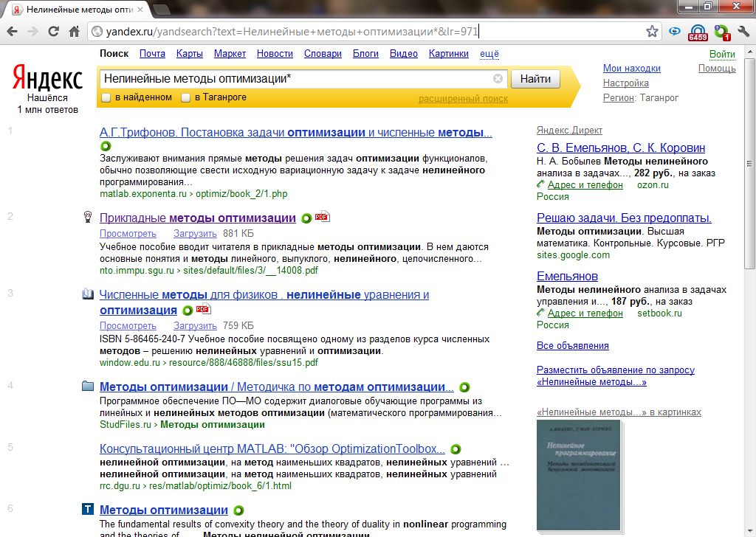This screenshot has height=537, width=756.
Task: Click green circle beside Прикладные методы оптимизации
Action: coord(306,218)
